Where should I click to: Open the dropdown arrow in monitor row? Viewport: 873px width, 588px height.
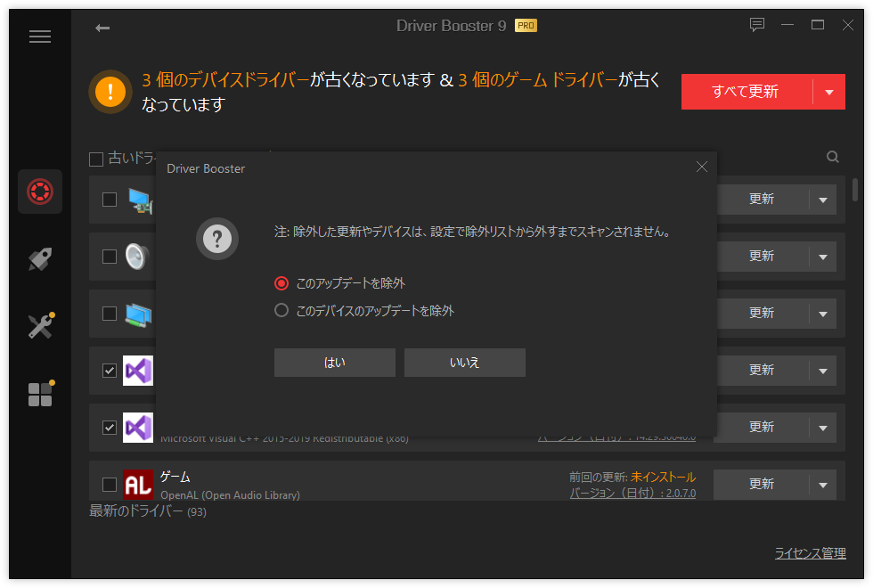823,314
